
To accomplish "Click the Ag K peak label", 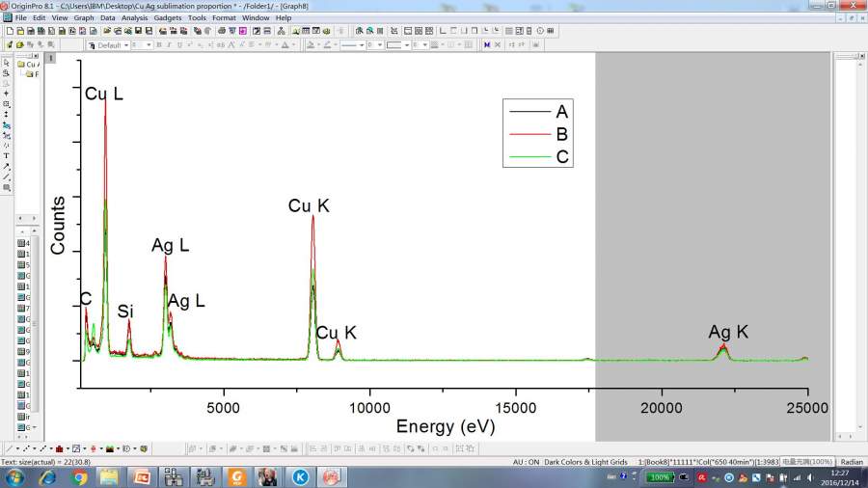I will tap(728, 332).
